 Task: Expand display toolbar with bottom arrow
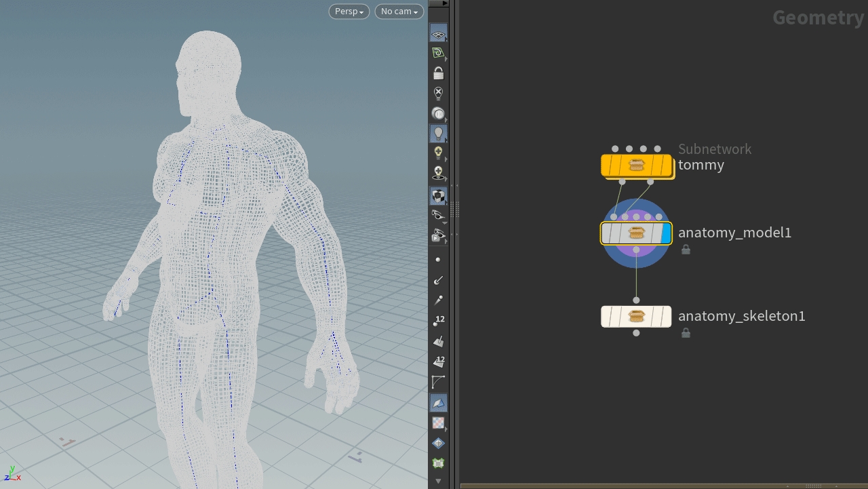[438, 481]
